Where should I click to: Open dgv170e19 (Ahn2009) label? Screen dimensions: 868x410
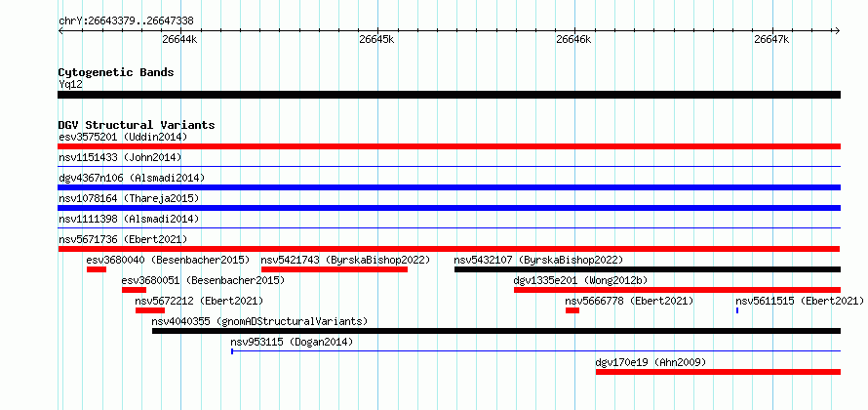[x=651, y=362]
